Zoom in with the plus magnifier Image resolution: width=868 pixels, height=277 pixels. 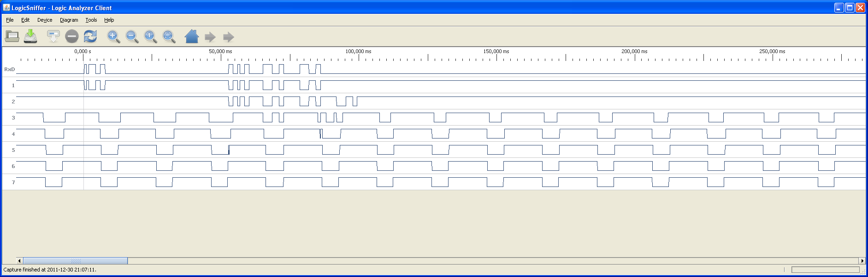[x=113, y=36]
